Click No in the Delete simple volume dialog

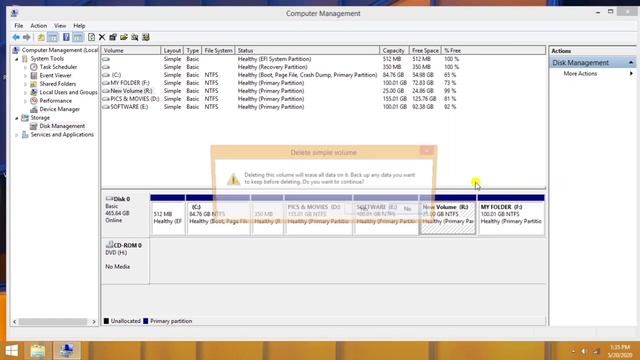[x=407, y=209]
